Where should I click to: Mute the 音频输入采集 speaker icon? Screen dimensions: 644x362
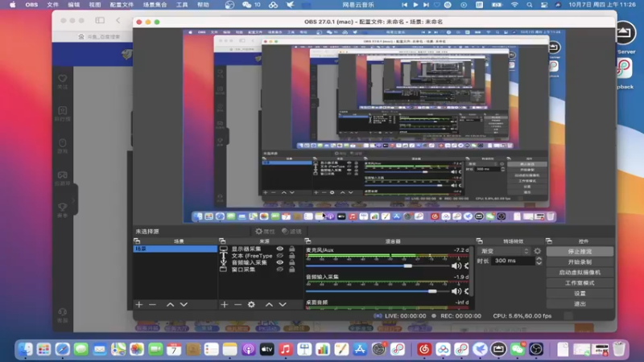(456, 291)
